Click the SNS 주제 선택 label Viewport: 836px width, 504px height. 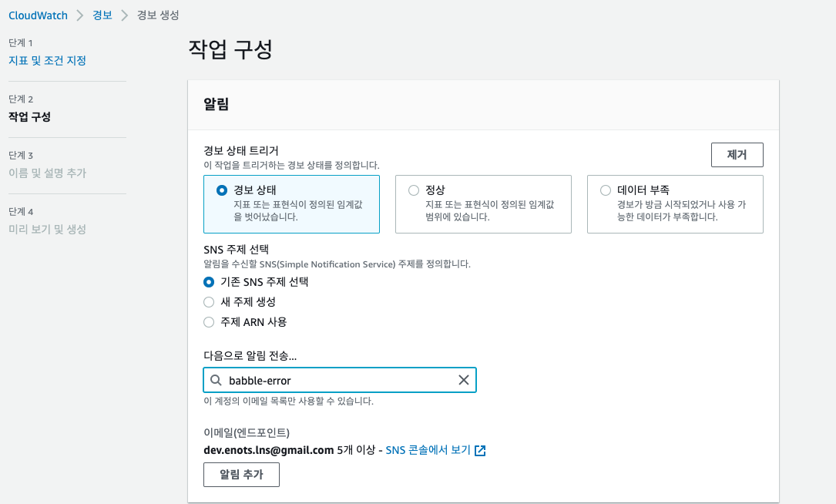tap(237, 250)
